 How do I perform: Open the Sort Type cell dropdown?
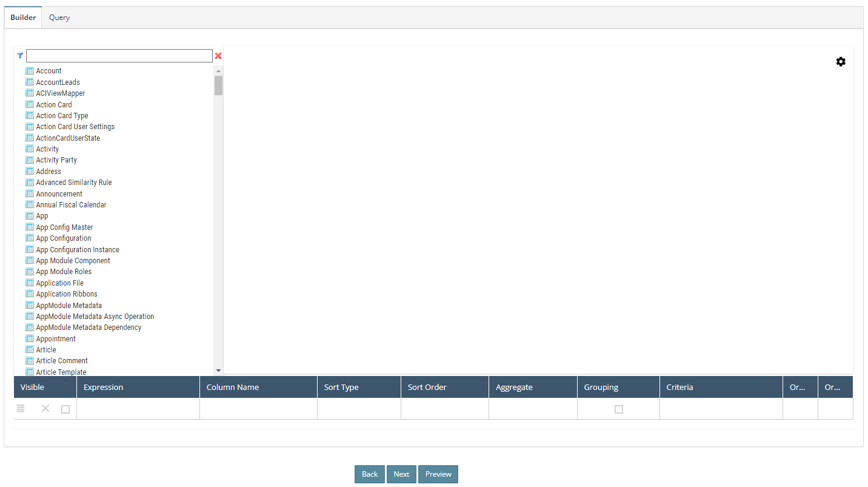(x=359, y=409)
